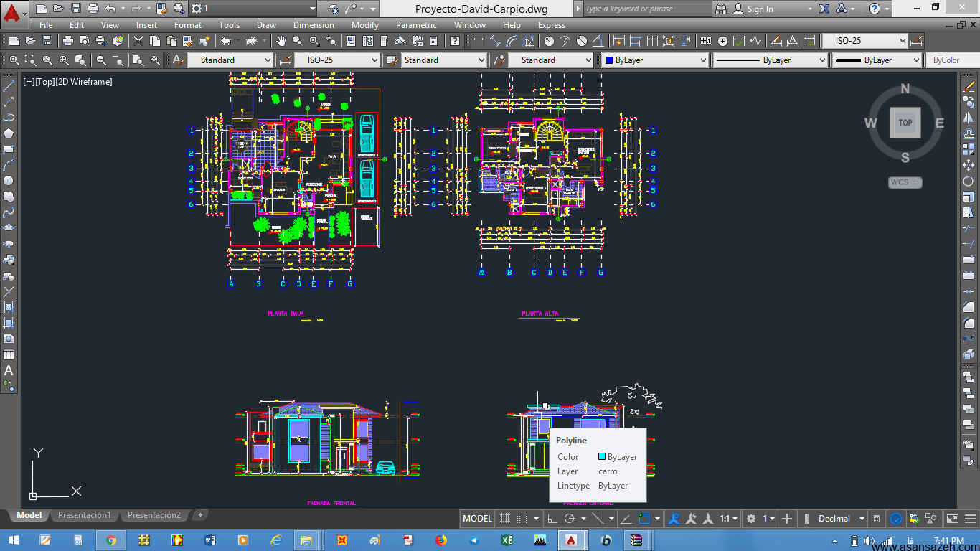Viewport: 980px width, 551px height.
Task: Select the Move tool in the Modify toolbar
Action: (969, 165)
